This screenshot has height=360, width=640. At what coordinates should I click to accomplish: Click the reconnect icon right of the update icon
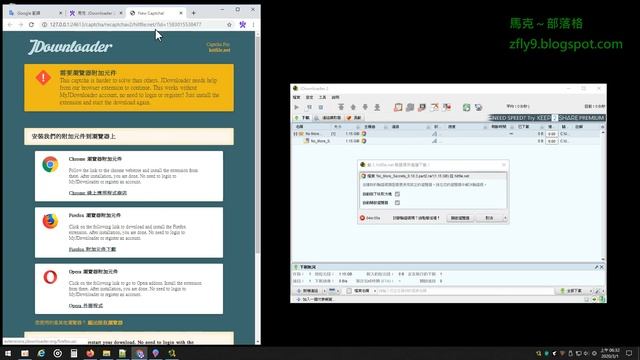pos(478,107)
